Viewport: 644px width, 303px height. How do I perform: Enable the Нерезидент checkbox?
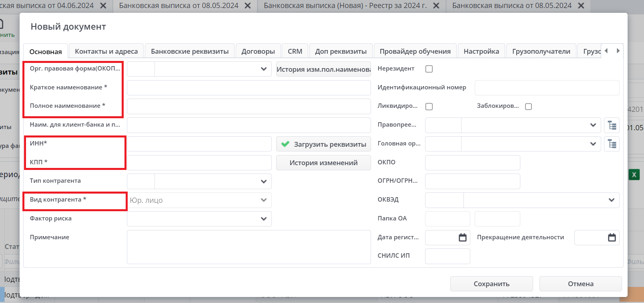click(x=429, y=69)
